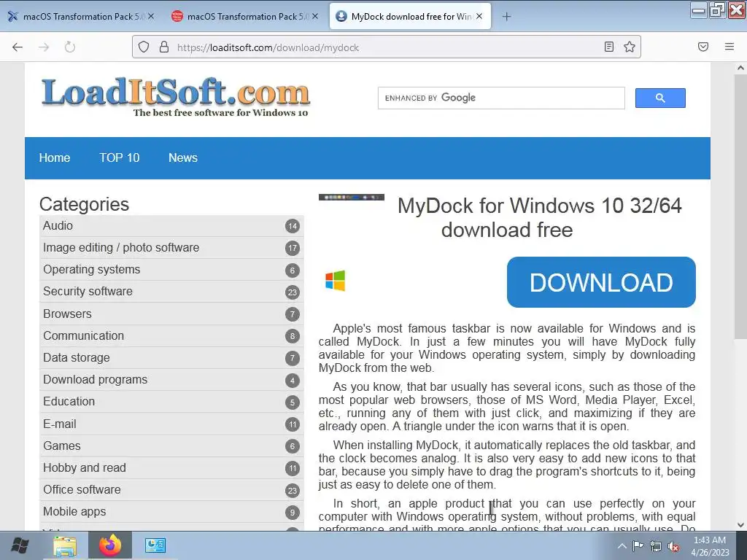747x560 pixels.
Task: Click the Windows logo icon beside Download
Action: (336, 281)
